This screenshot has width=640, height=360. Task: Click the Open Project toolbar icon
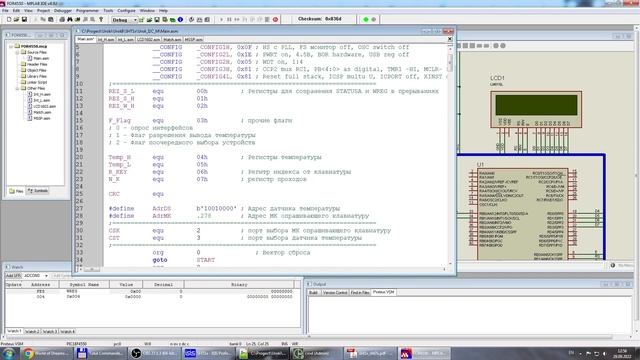point(149,19)
